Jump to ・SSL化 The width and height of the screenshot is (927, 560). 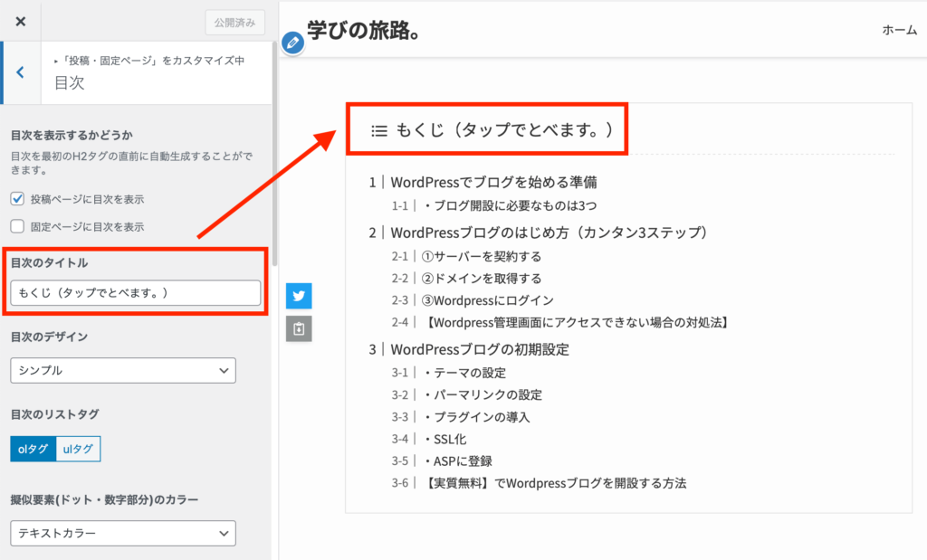[x=444, y=439]
